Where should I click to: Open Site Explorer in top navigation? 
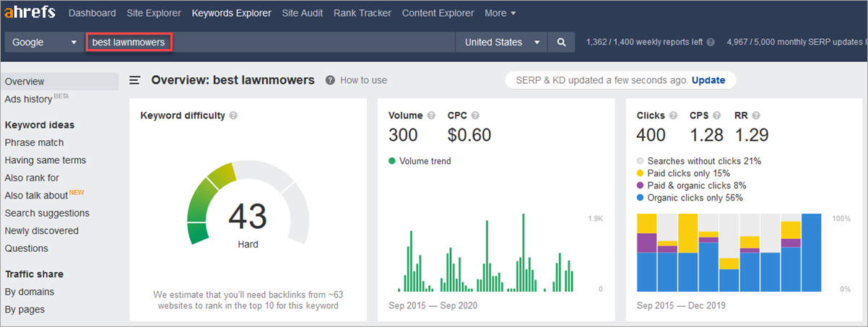point(153,13)
